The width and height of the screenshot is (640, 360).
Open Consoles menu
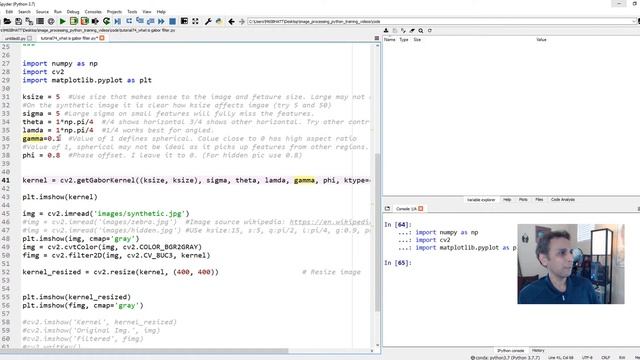pyautogui.click(x=93, y=12)
